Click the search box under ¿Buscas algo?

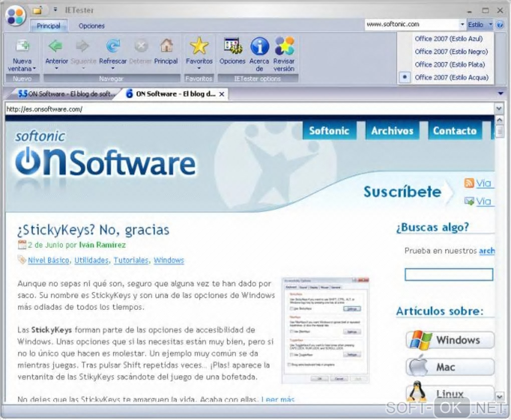click(x=449, y=275)
